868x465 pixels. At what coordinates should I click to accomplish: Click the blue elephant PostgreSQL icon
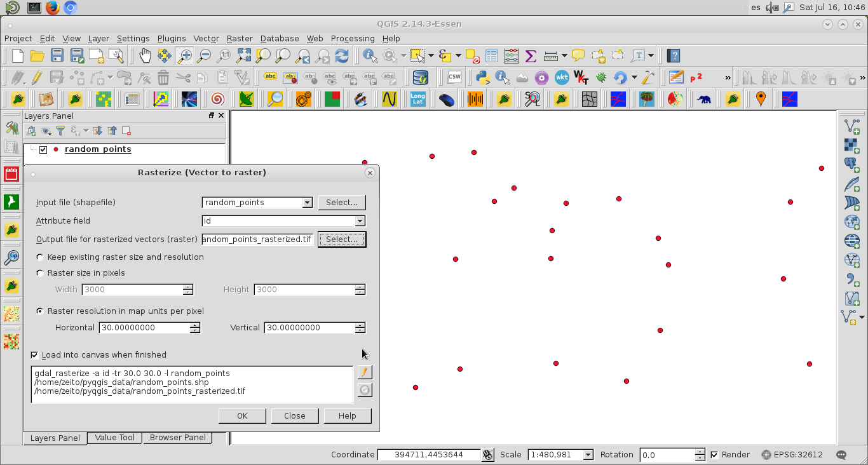point(704,99)
